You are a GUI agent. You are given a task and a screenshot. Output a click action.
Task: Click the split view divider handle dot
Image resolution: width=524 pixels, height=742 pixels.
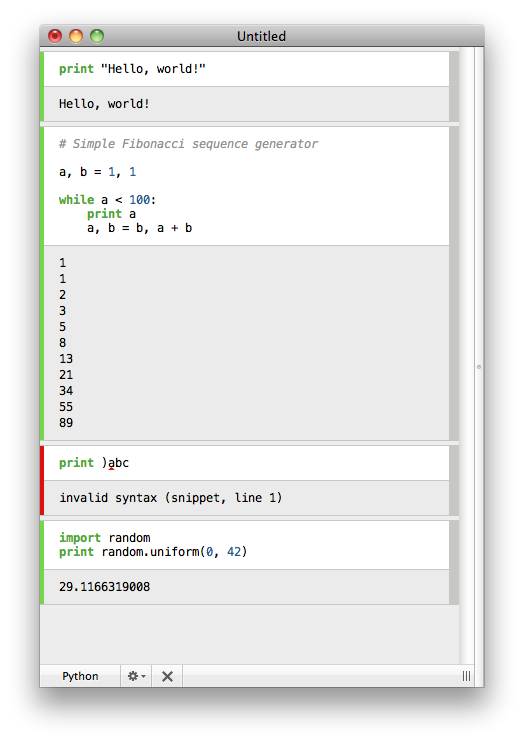pyautogui.click(x=479, y=367)
